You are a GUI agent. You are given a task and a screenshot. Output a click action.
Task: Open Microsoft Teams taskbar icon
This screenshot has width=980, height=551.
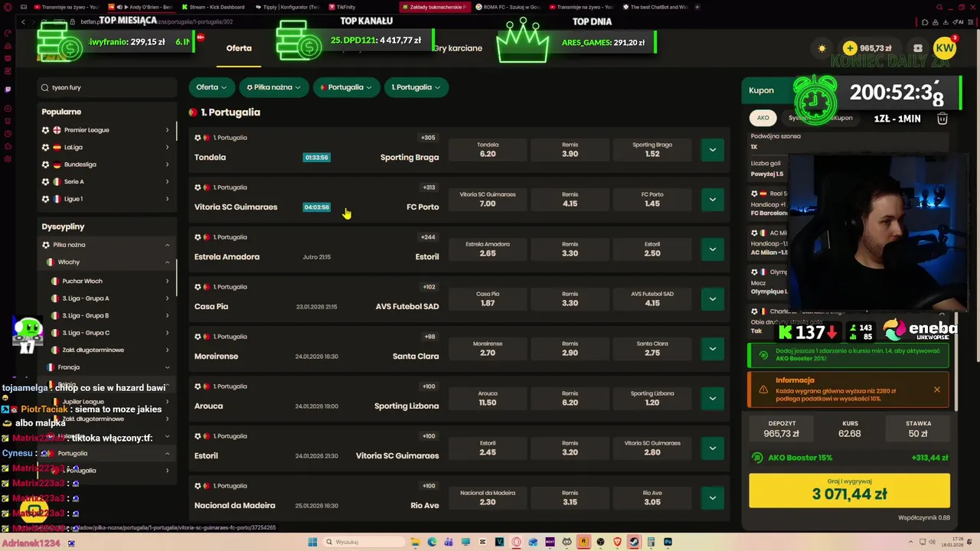449,542
